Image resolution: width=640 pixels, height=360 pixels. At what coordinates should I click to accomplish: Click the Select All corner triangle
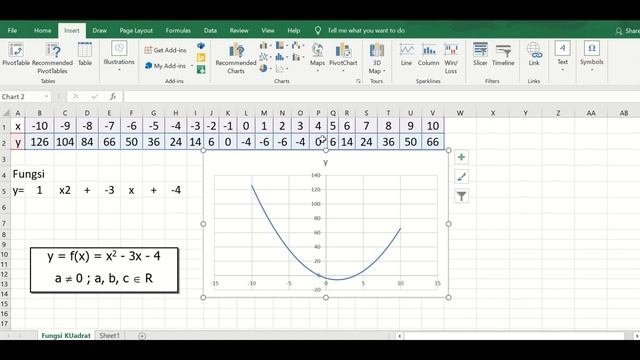[6, 113]
